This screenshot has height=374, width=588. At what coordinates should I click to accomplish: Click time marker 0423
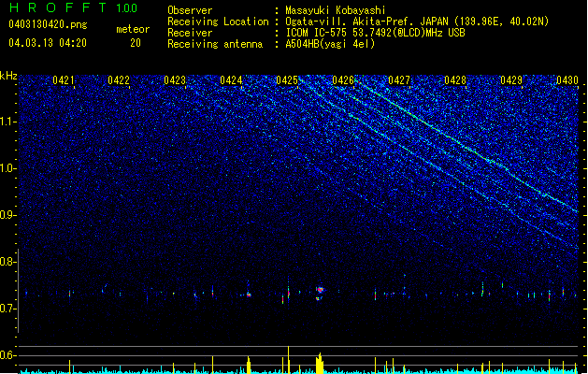pyautogui.click(x=175, y=80)
